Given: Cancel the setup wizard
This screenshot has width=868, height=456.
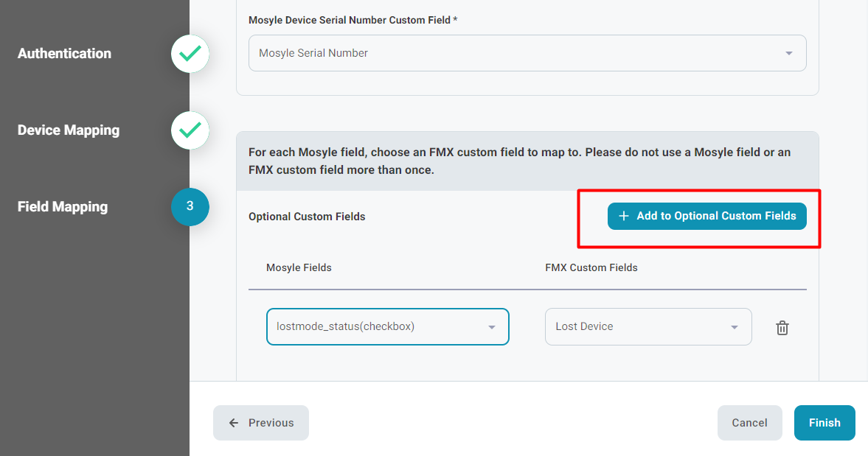Looking at the screenshot, I should (749, 422).
